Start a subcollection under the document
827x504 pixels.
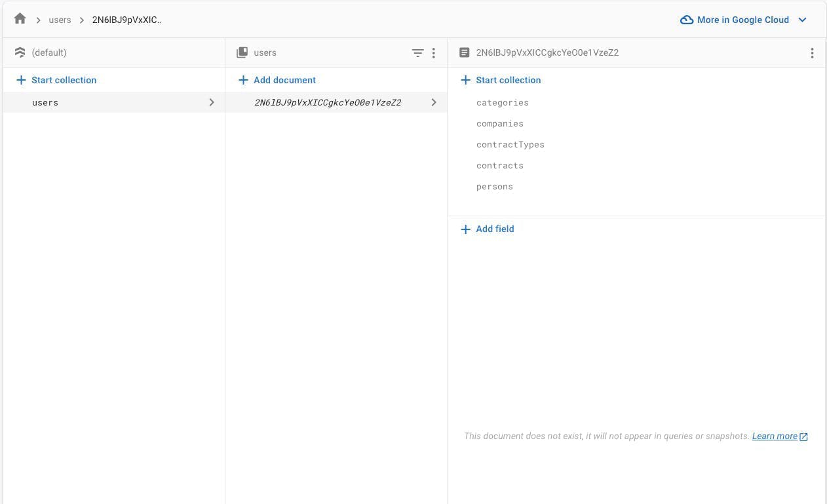501,80
